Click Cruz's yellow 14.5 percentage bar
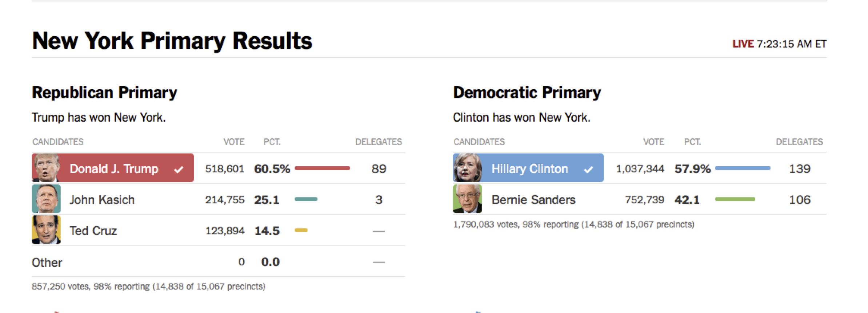The height and width of the screenshot is (313, 868). 301,230
